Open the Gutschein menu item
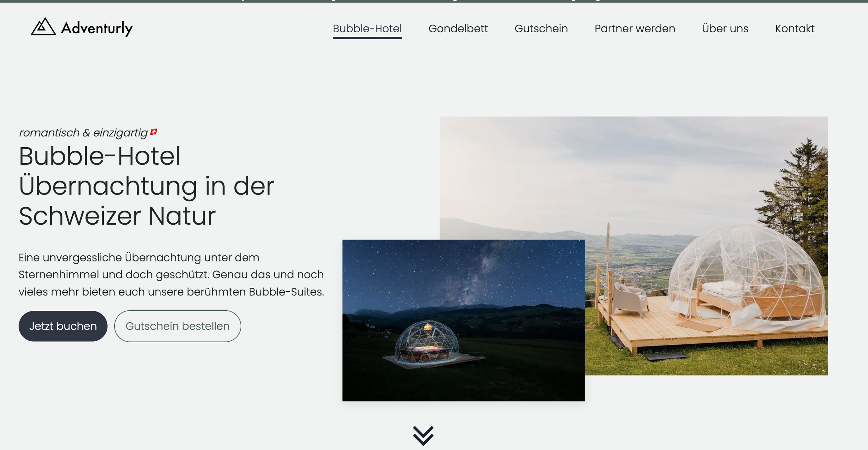 pyautogui.click(x=541, y=28)
